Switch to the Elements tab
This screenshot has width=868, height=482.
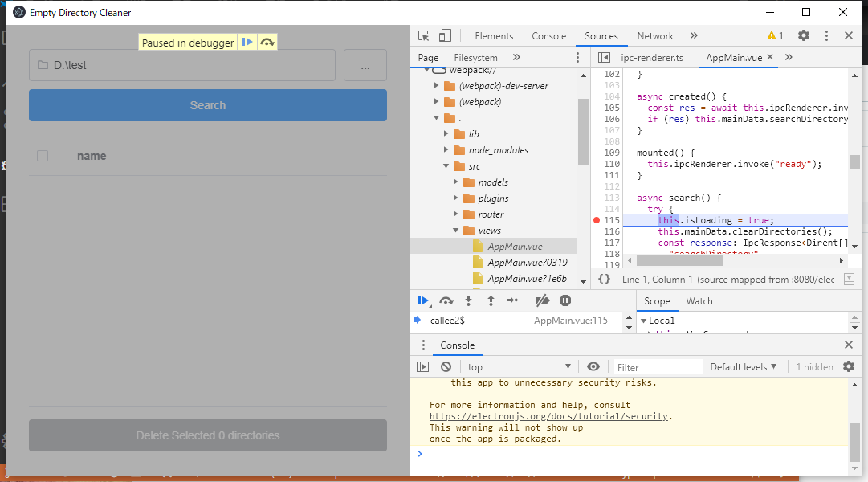(494, 36)
